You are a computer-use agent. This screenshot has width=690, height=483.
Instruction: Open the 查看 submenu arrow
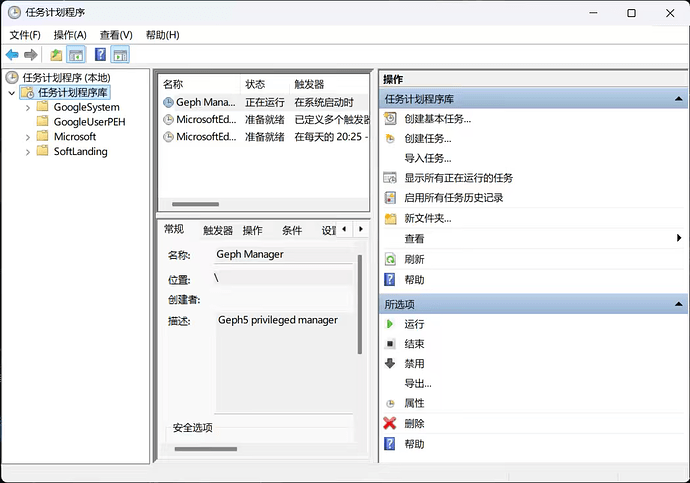(679, 238)
